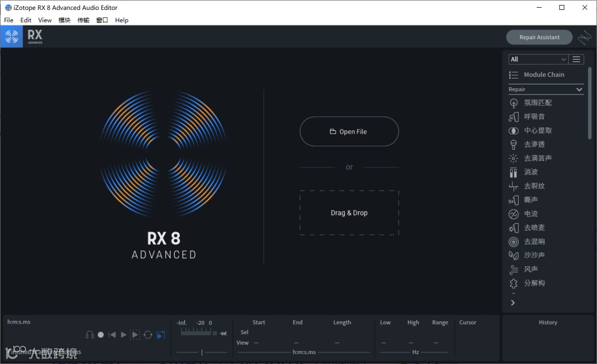Open the 消波 module
The image size is (597, 364).
(x=523, y=172)
